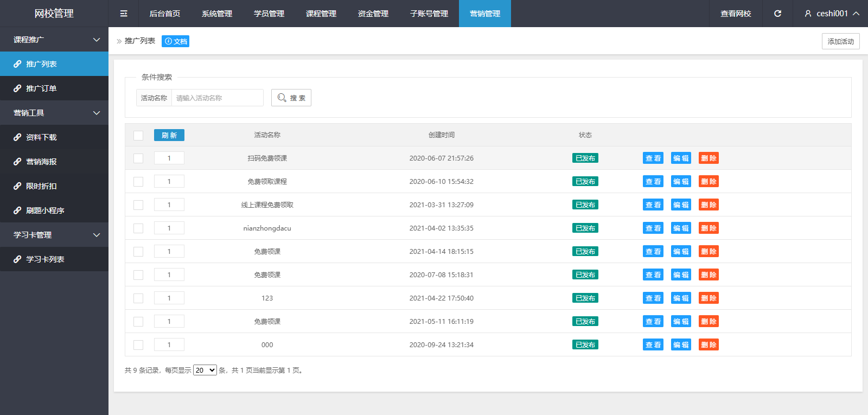Click 删除 for 线上课程免费领取 row

pos(709,205)
